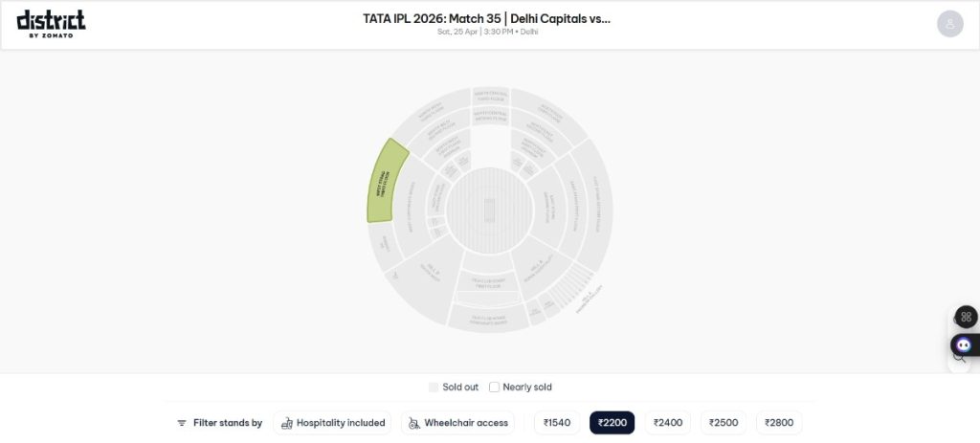Click the Sold out legend swatch
The height and width of the screenshot is (443, 980).
[x=434, y=388]
